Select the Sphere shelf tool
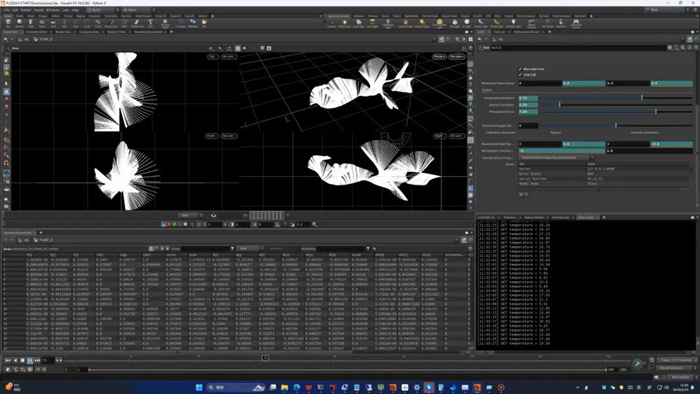 point(19,22)
